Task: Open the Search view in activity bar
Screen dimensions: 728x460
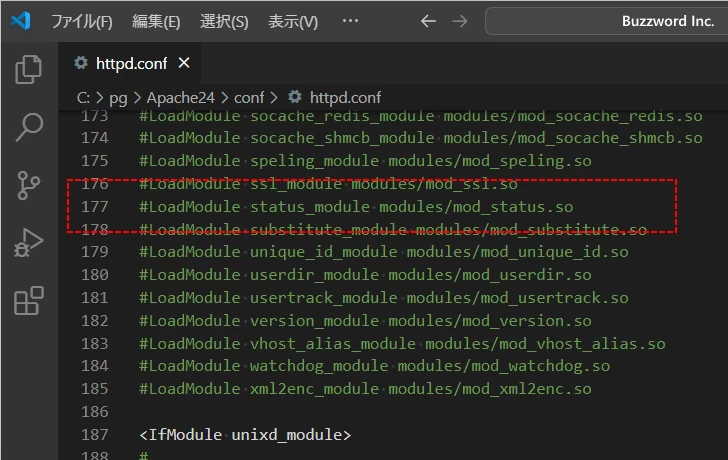Action: [29, 127]
